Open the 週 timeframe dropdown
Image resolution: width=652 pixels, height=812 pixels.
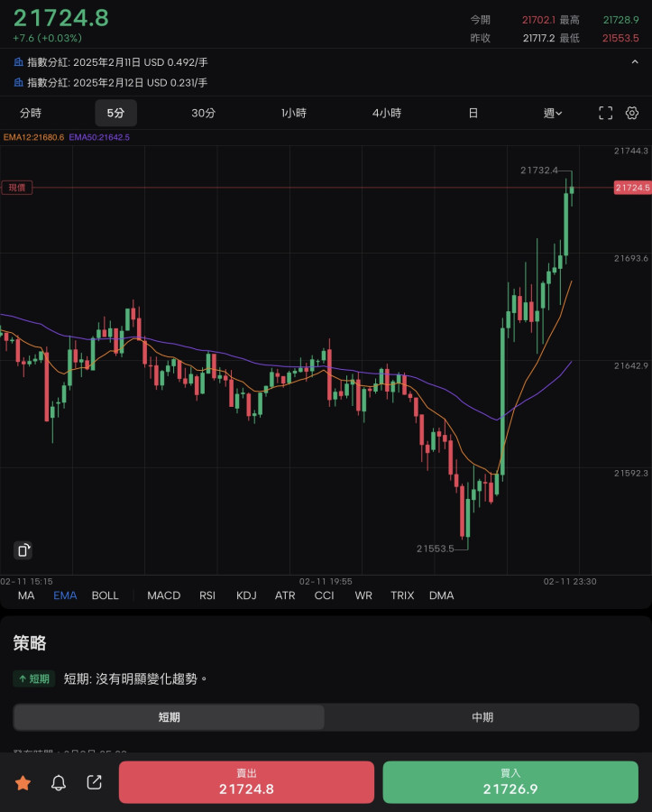point(553,113)
